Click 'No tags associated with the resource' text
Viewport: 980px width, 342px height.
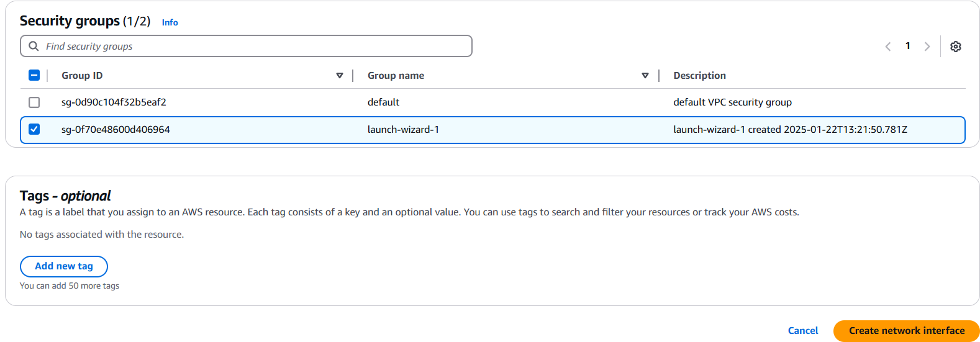[102, 235]
